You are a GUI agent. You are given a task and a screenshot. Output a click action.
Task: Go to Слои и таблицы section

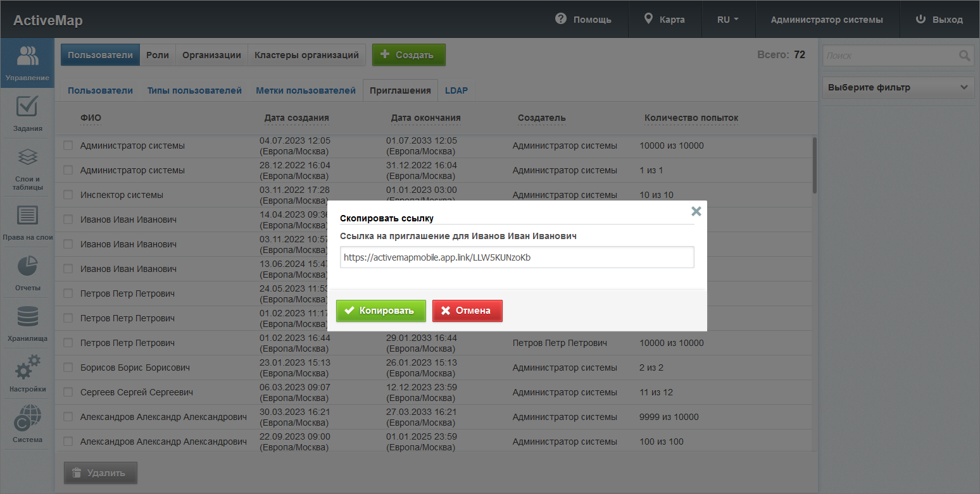pyautogui.click(x=27, y=168)
